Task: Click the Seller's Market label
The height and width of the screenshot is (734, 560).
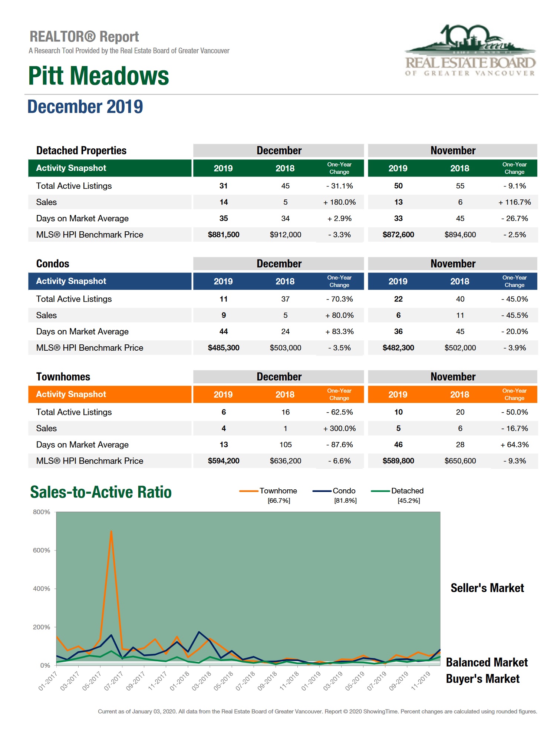Action: click(487, 588)
